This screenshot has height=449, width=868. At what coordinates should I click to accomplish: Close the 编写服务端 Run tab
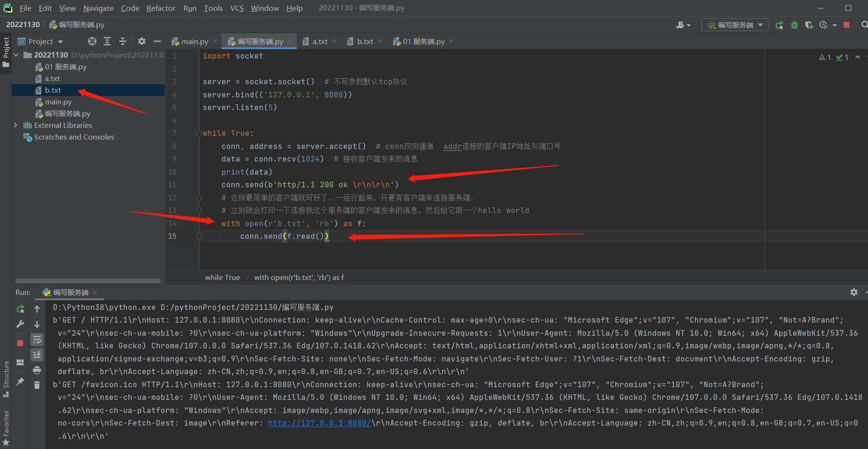coord(95,292)
